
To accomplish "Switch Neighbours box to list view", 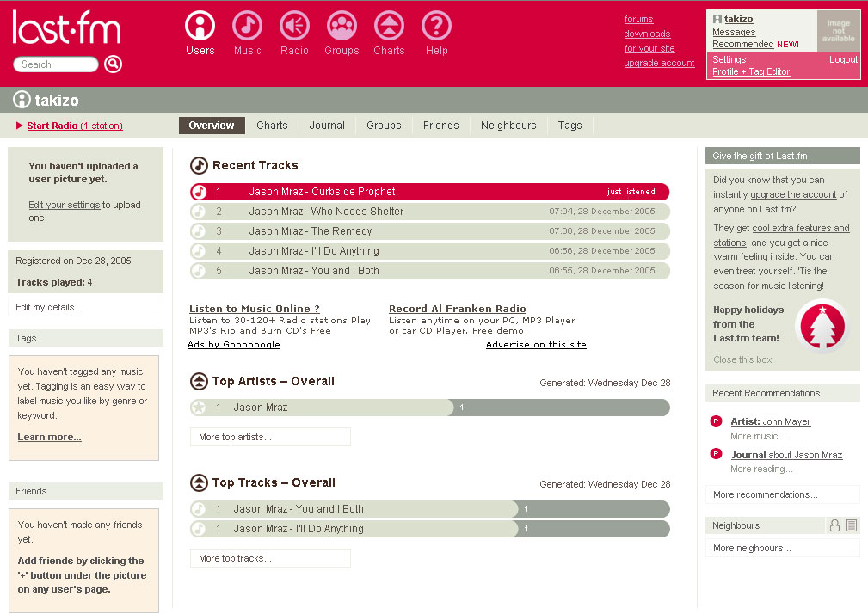I will pos(852,525).
